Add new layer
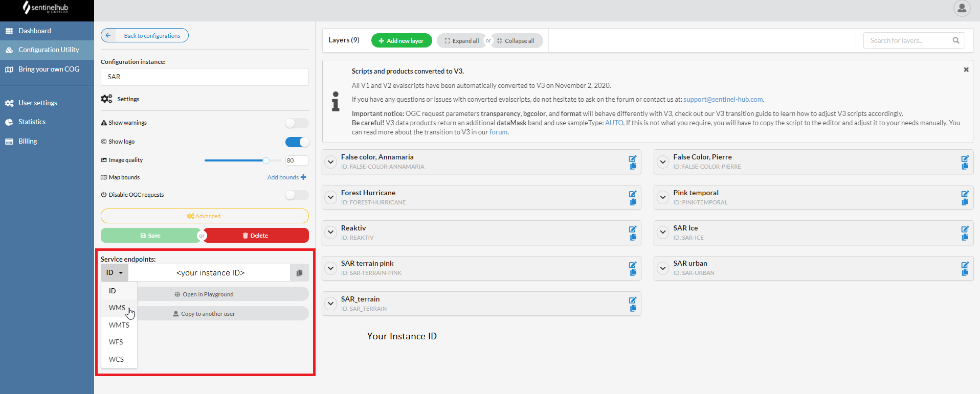 point(402,41)
